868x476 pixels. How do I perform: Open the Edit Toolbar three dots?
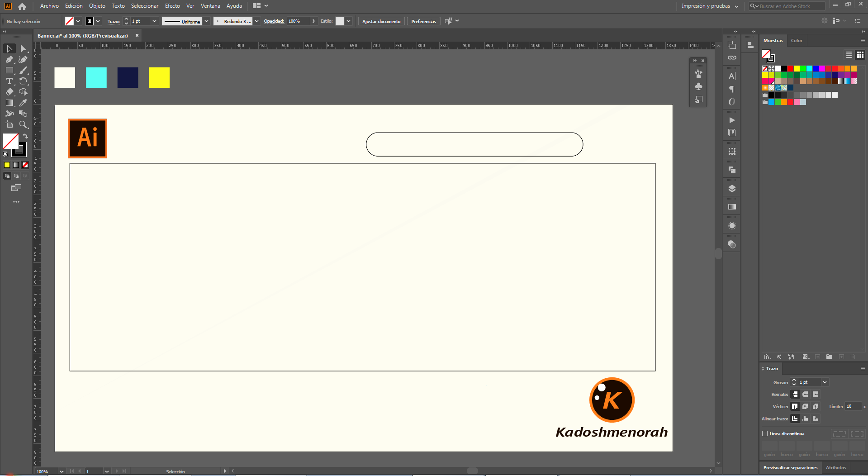[16, 202]
